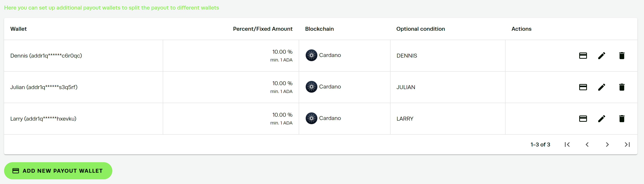Click the Blockchain column header
Viewport: 644px width, 184px height.
pyautogui.click(x=319, y=29)
